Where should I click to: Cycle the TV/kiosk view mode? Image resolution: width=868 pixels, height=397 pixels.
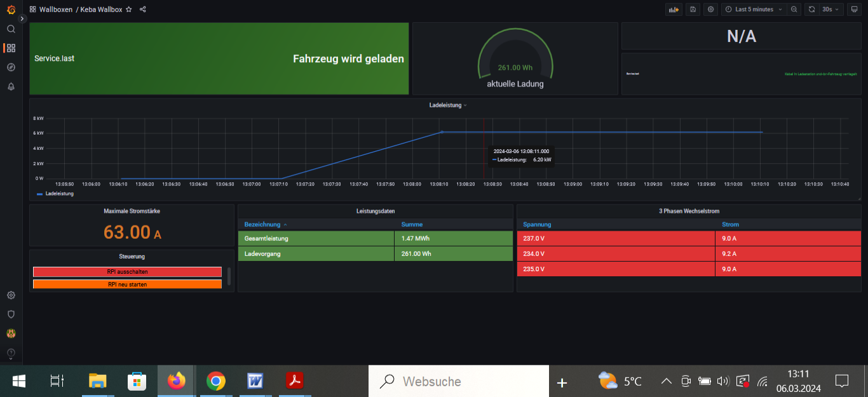point(853,10)
